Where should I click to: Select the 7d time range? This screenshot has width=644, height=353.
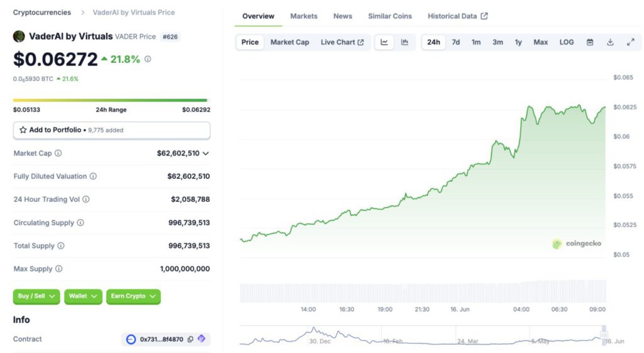point(456,42)
